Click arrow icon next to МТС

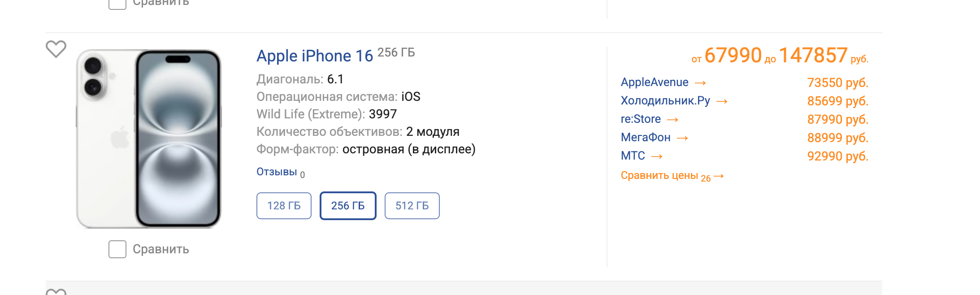pos(657,156)
